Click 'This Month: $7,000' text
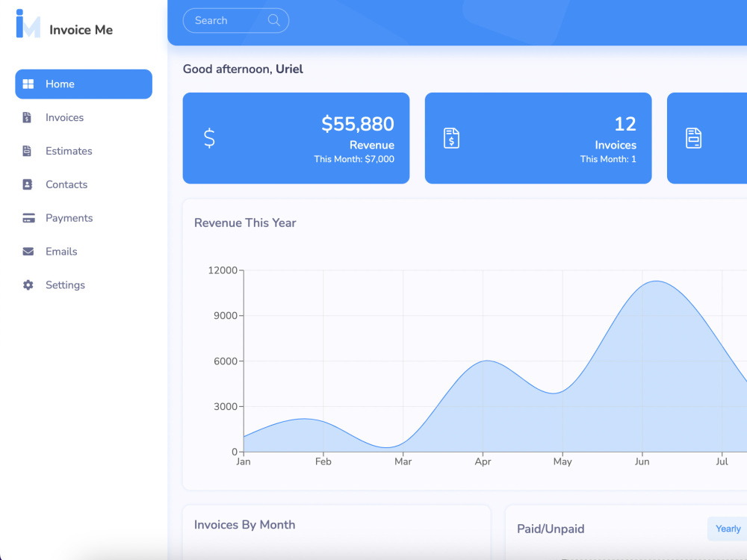 tap(354, 159)
